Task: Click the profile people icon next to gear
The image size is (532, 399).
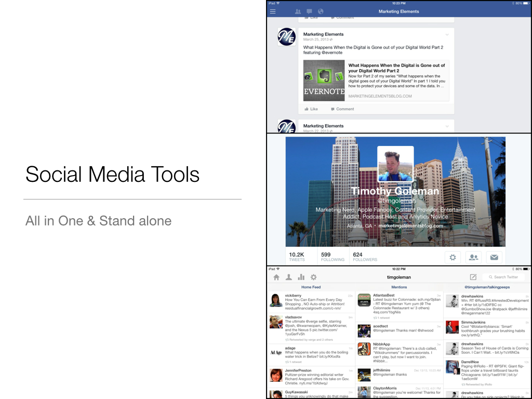Action: pos(473,257)
